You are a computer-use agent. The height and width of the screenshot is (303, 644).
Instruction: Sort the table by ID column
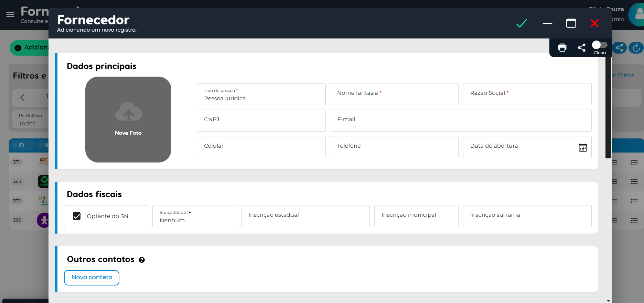[x=21, y=145]
